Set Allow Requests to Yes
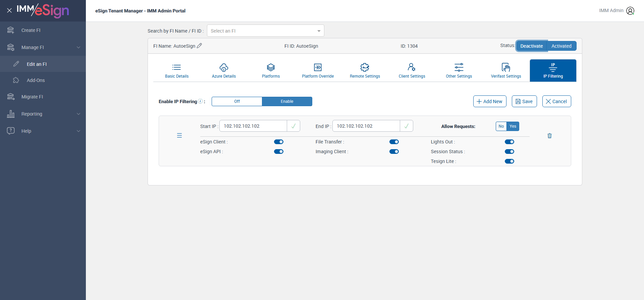The height and width of the screenshot is (300, 644). pyautogui.click(x=513, y=126)
